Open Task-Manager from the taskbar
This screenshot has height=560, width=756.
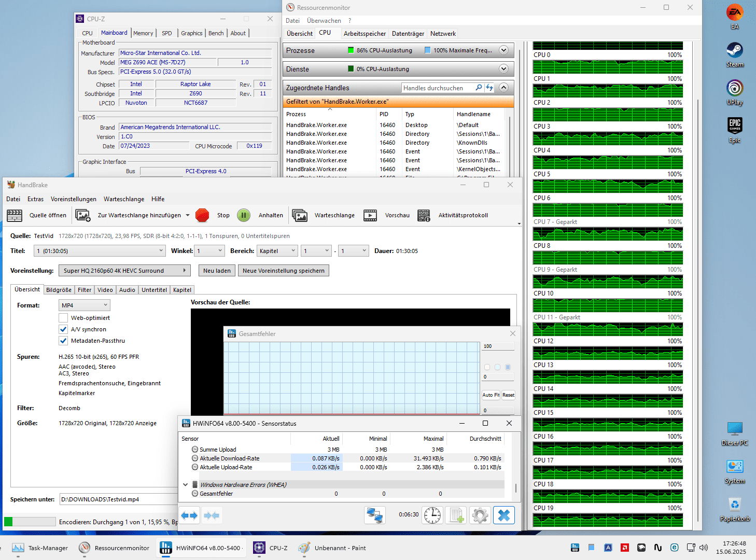tap(40, 548)
